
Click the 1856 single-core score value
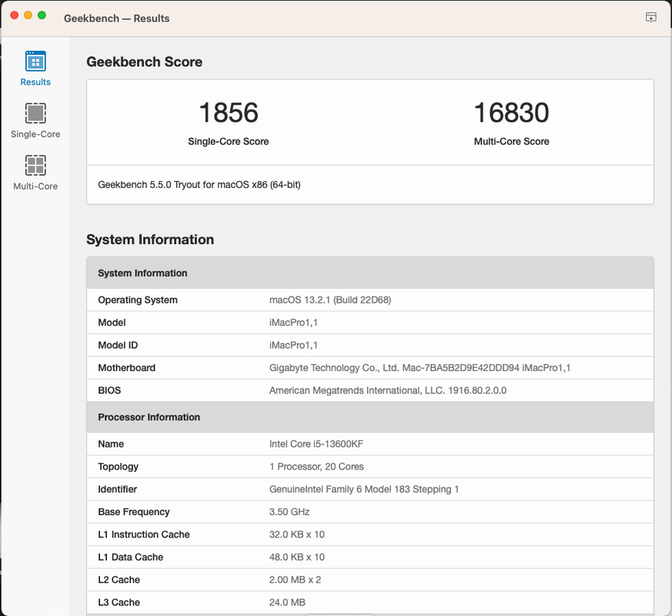(x=229, y=112)
